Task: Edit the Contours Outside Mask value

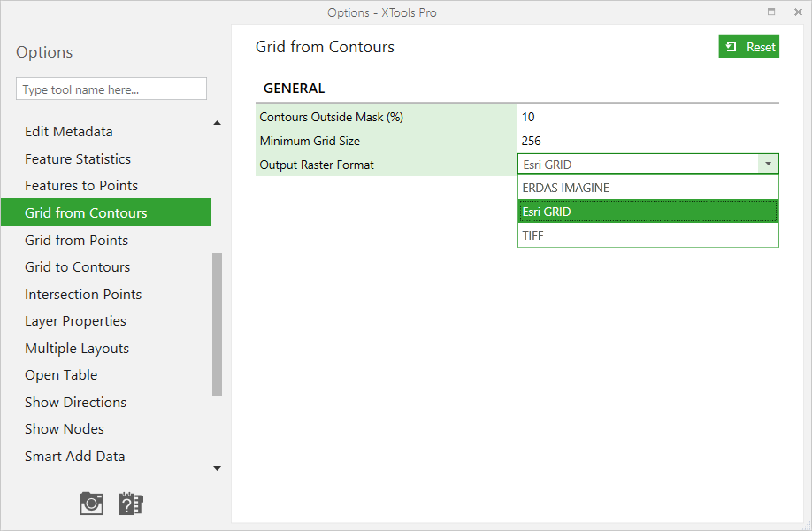Action: coord(647,117)
